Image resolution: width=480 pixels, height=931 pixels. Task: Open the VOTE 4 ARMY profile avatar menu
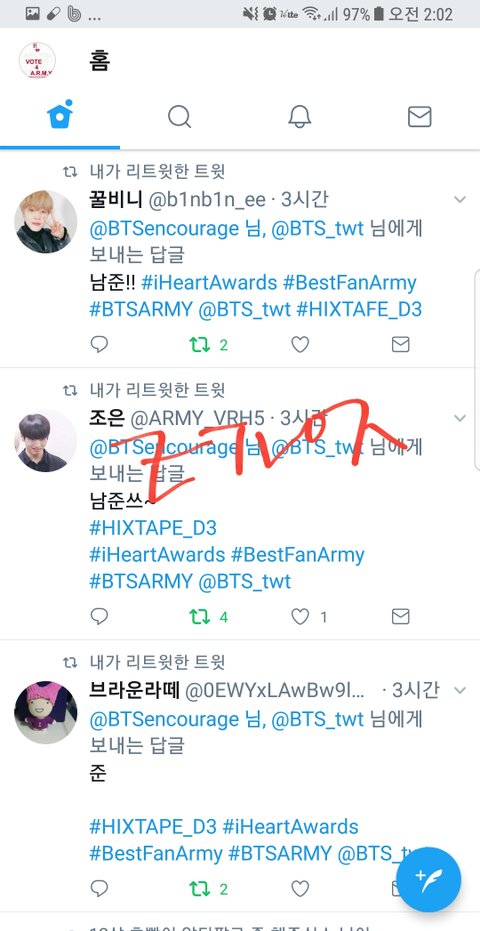tap(37, 60)
